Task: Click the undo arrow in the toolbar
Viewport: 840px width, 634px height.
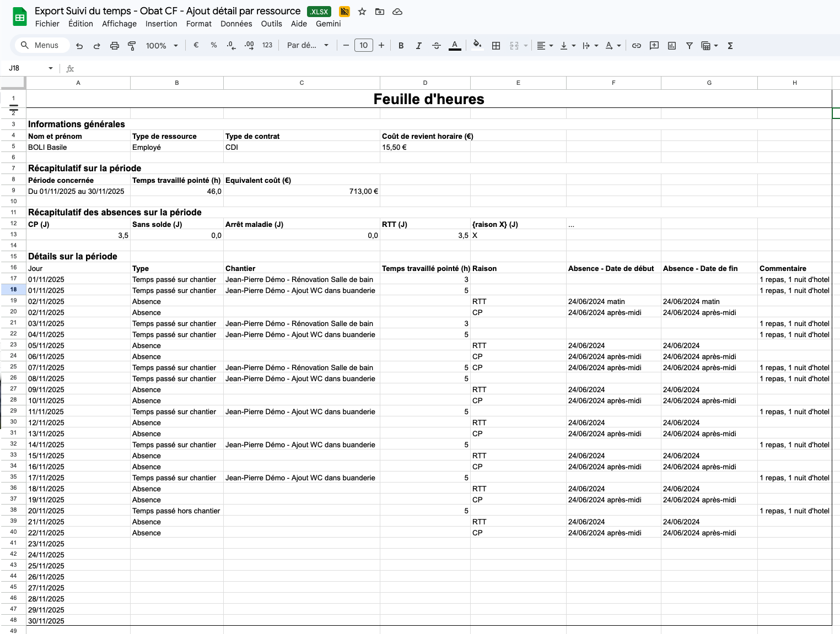Action: pos(79,46)
